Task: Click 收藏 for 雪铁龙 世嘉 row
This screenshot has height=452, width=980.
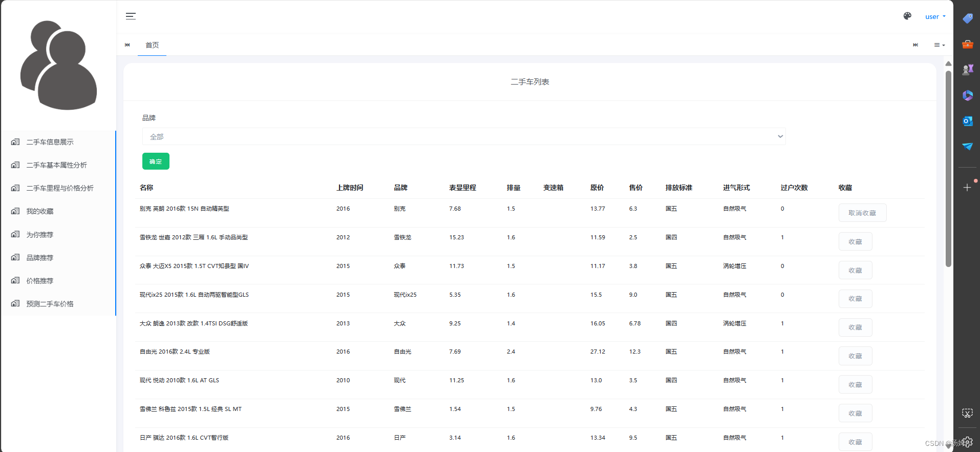Action: (855, 241)
